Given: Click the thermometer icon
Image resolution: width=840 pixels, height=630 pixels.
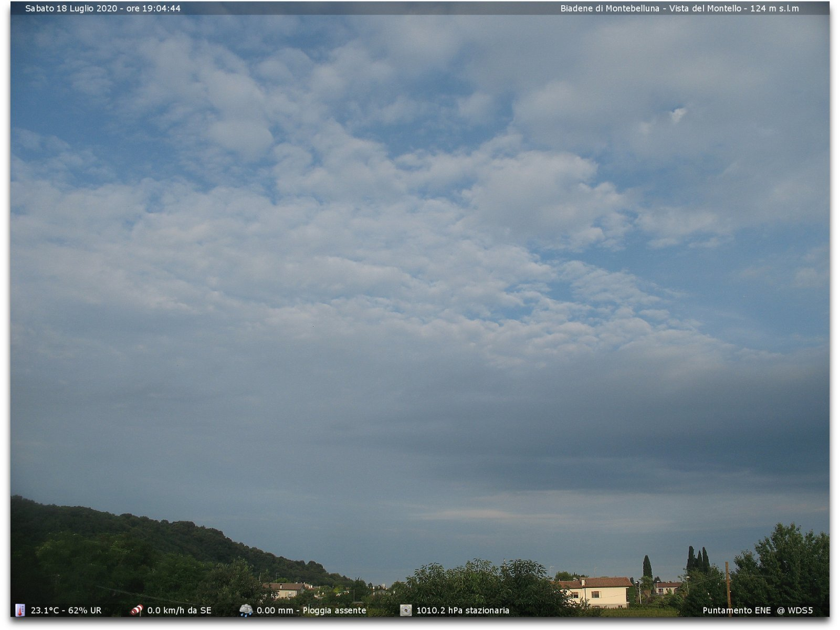Looking at the screenshot, I should tap(20, 610).
